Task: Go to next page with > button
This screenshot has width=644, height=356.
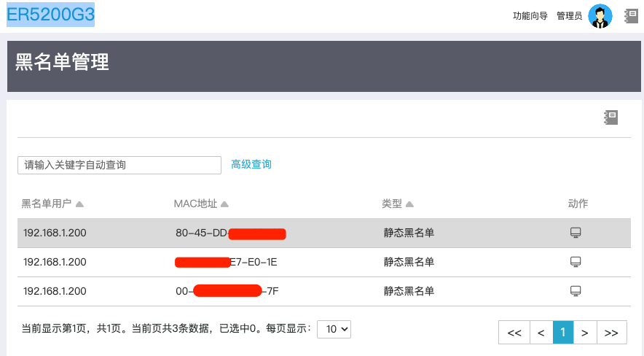Action: tap(585, 333)
